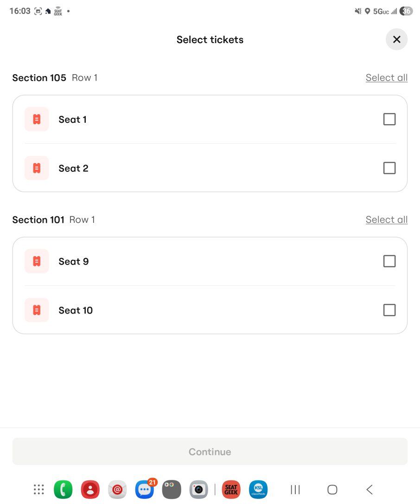
Task: Launch the red Contacts app
Action: tap(90, 490)
